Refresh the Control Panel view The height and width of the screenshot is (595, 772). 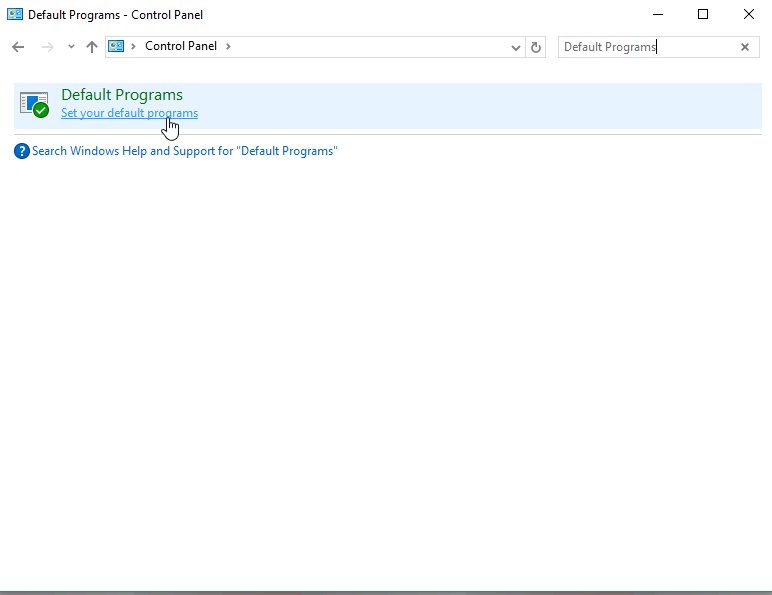click(x=536, y=47)
